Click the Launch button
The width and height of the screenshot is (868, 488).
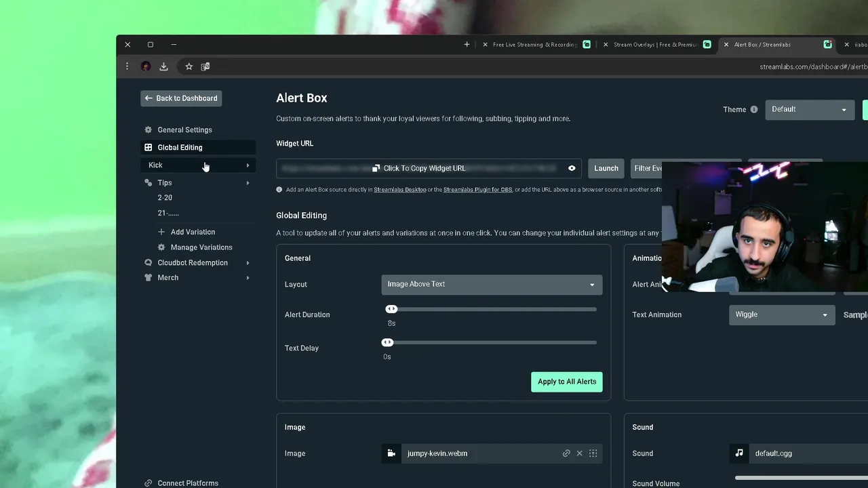click(x=606, y=168)
